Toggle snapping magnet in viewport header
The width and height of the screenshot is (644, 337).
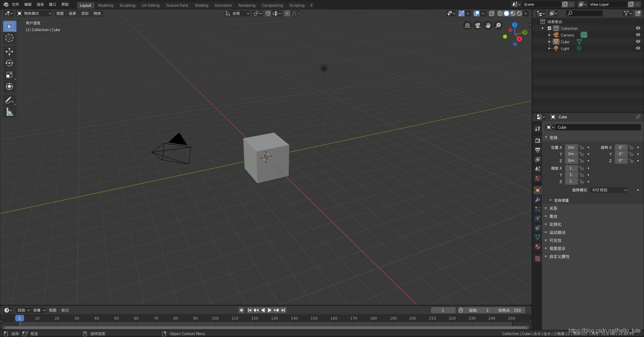268,13
